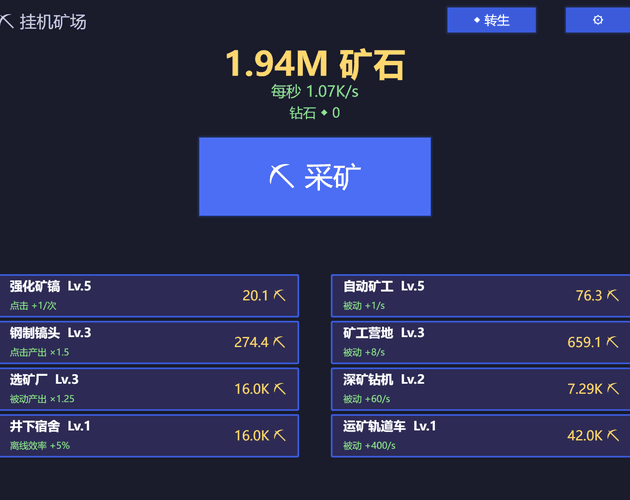Click the green diamond icon beside 钻石
The image size is (630, 500).
pos(324,113)
